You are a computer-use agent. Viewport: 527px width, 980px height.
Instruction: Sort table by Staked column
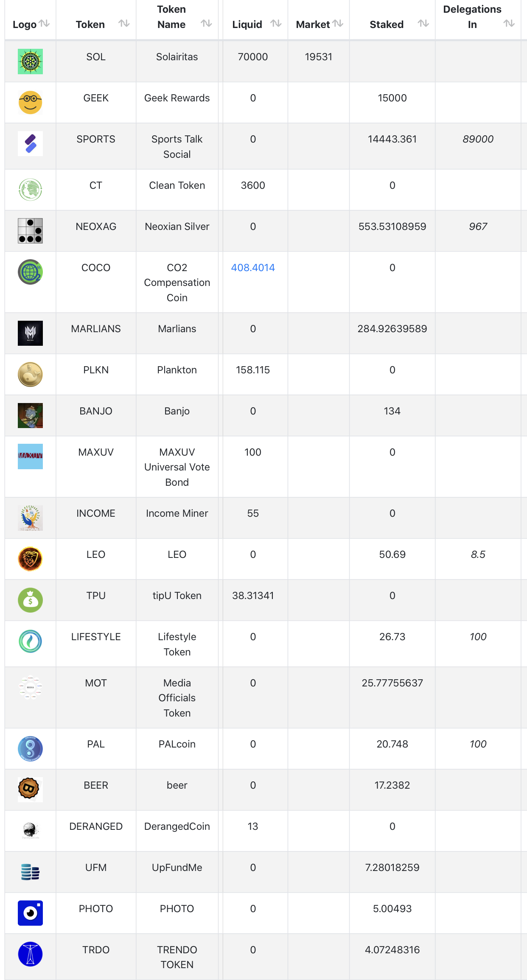[423, 24]
